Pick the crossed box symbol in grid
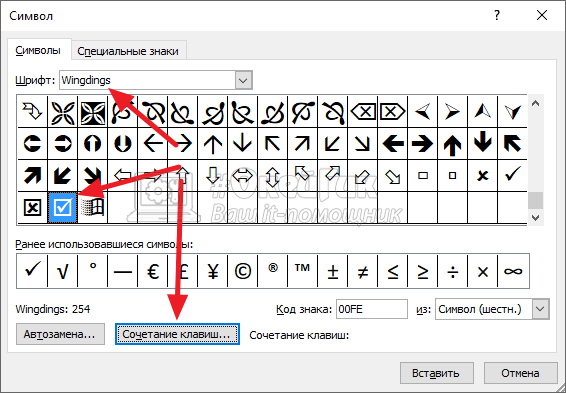This screenshot has height=393, width=566. pyautogui.click(x=32, y=207)
